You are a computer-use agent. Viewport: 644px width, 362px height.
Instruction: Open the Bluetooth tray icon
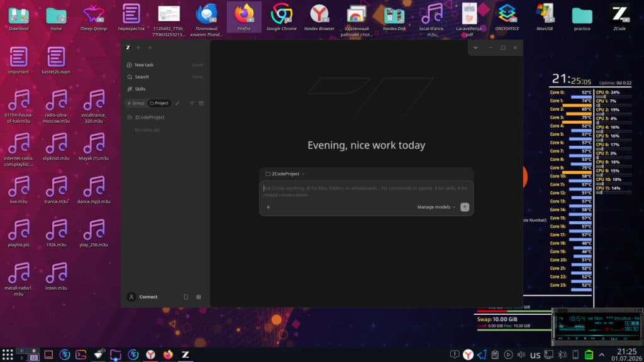click(x=562, y=354)
